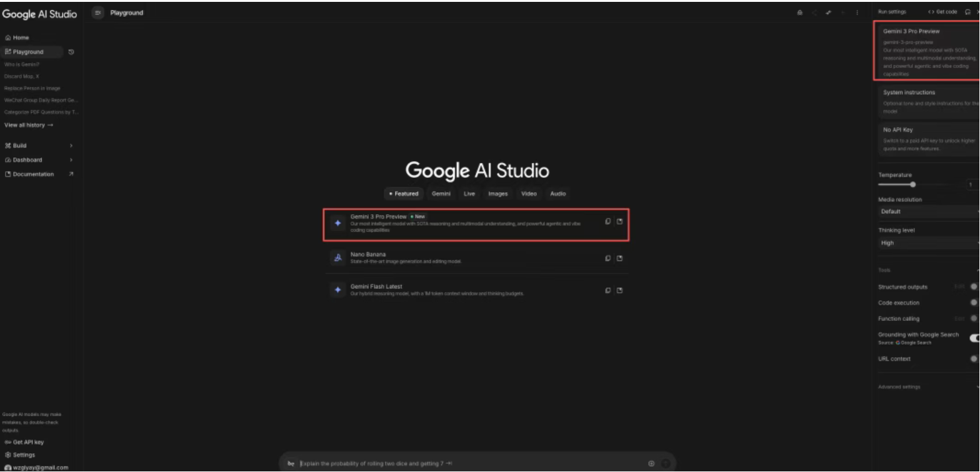Turn on Code execution toggle

point(974,303)
